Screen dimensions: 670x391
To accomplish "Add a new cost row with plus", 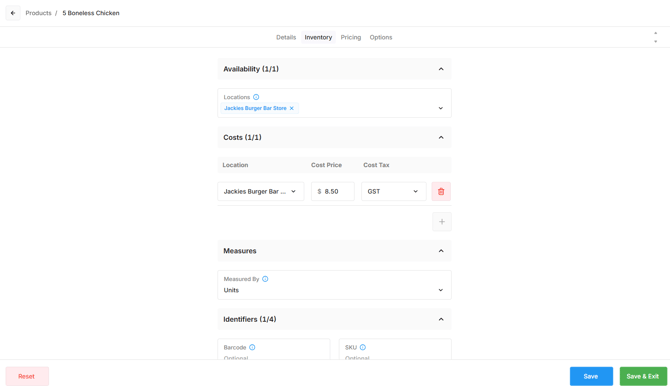I will (x=442, y=222).
